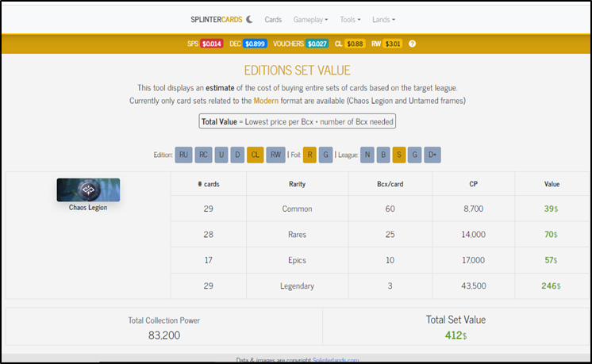592x364 pixels.
Task: Click the RW pack price badge $3.01
Action: (393, 44)
